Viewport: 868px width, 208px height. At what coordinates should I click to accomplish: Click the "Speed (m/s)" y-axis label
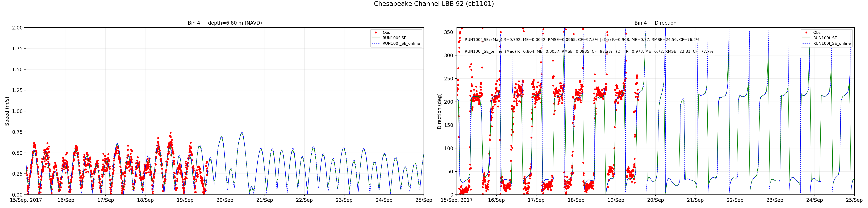(7, 111)
